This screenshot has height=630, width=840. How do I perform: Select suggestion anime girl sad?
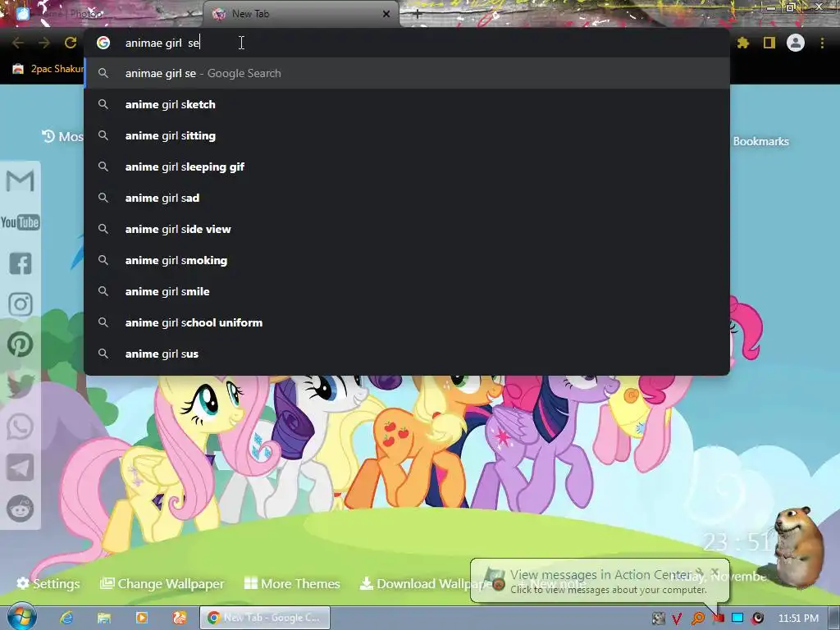[407, 198]
